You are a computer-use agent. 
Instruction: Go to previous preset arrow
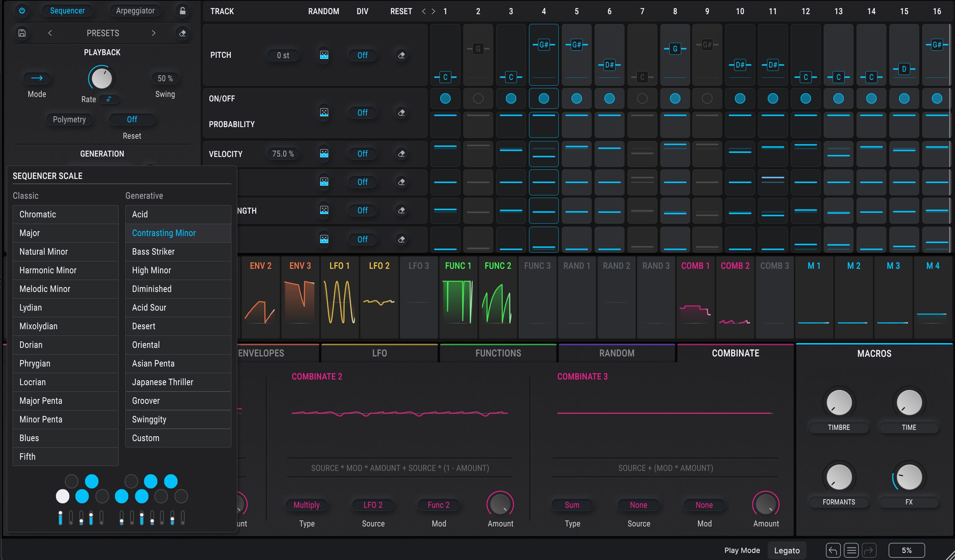(50, 33)
